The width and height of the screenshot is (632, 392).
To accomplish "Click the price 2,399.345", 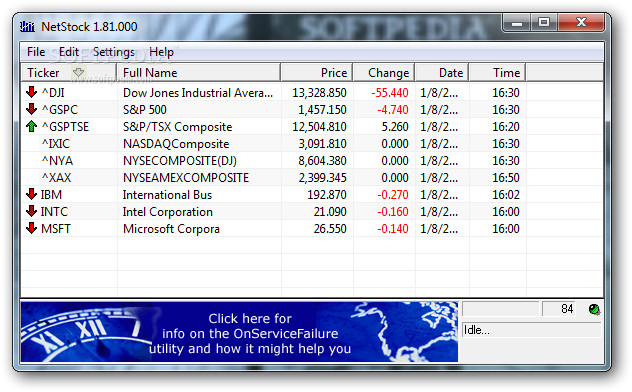I will (322, 177).
